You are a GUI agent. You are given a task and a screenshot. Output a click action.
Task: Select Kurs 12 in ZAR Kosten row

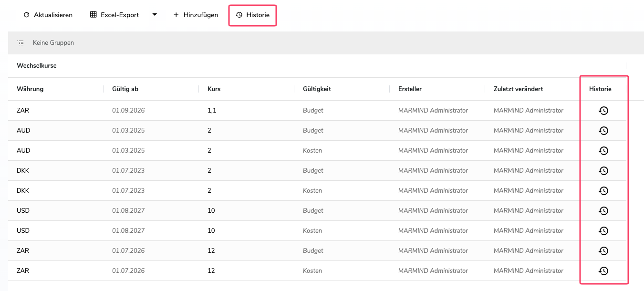211,271
